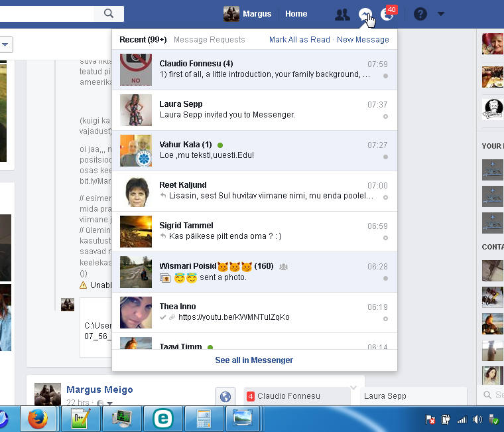
Task: Click Mark All as Read
Action: coord(300,40)
